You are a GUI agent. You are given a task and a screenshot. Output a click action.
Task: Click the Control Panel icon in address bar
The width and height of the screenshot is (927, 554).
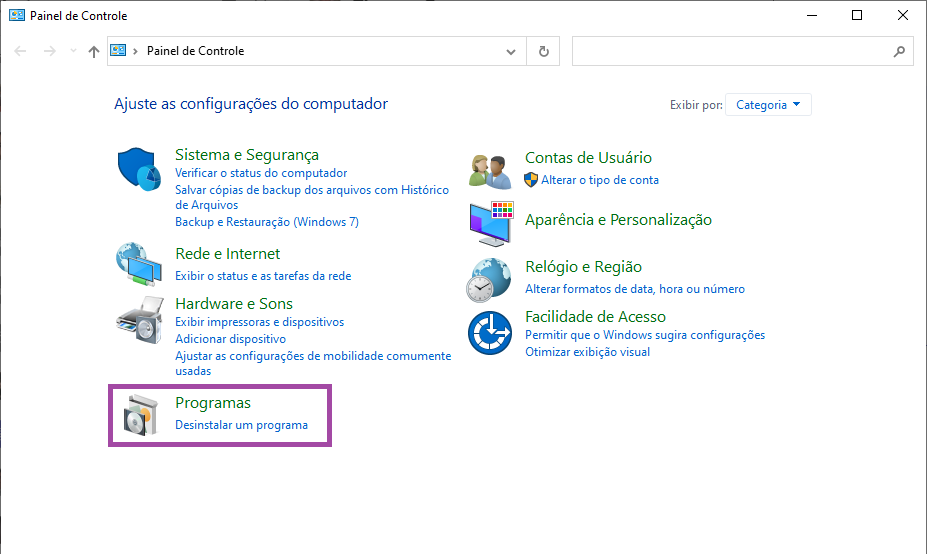(118, 51)
